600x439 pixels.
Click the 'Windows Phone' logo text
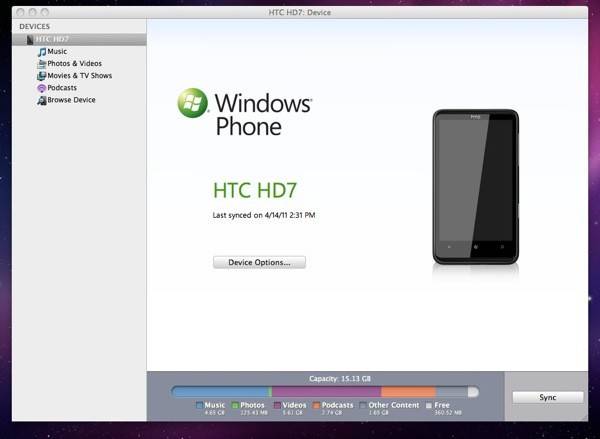[x=263, y=114]
